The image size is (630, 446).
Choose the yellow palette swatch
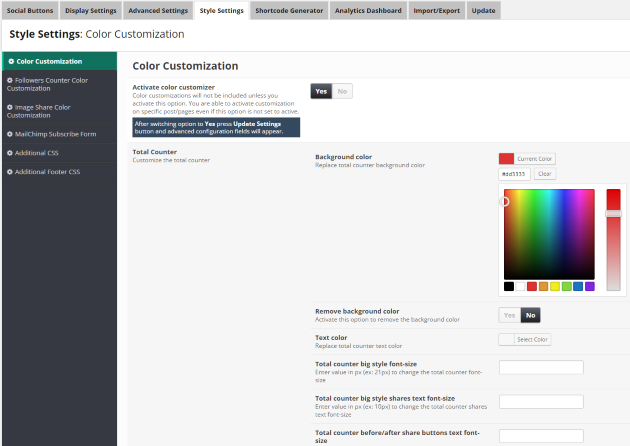click(555, 286)
